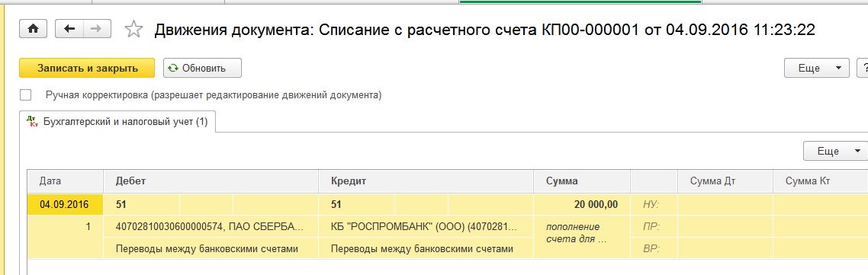Click the Сумма Дт column header

coord(725,181)
